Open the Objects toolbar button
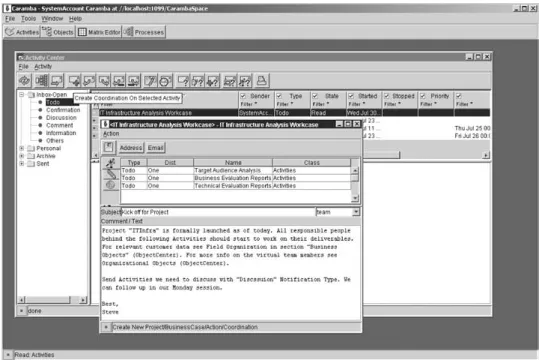The width and height of the screenshot is (539, 360). pos(58,32)
